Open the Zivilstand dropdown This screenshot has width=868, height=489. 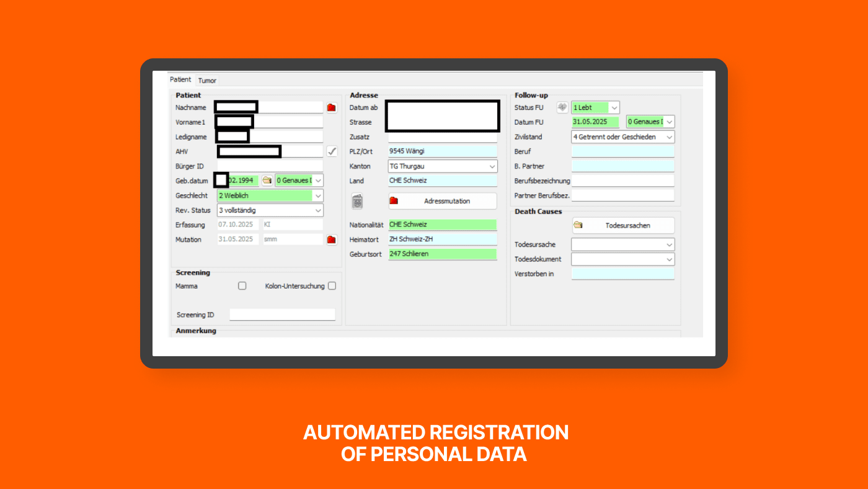point(622,137)
